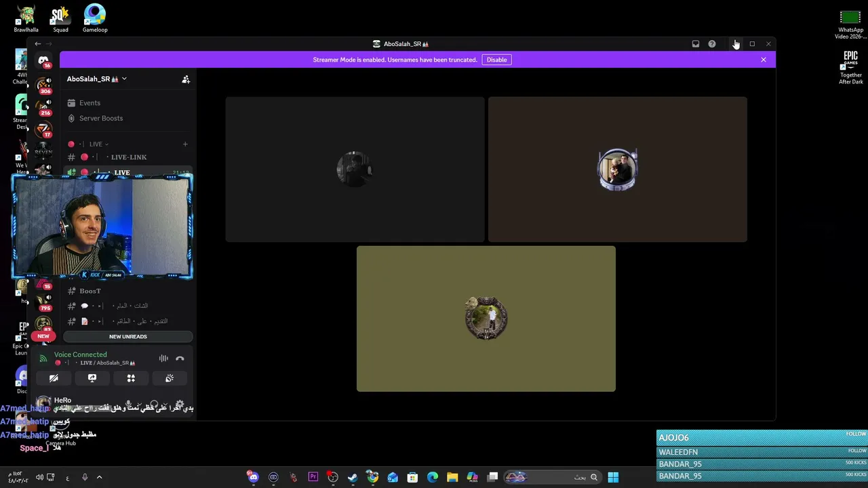Open voice noise suppression waveform icon
Screen dimensions: 868x488
(x=163, y=359)
